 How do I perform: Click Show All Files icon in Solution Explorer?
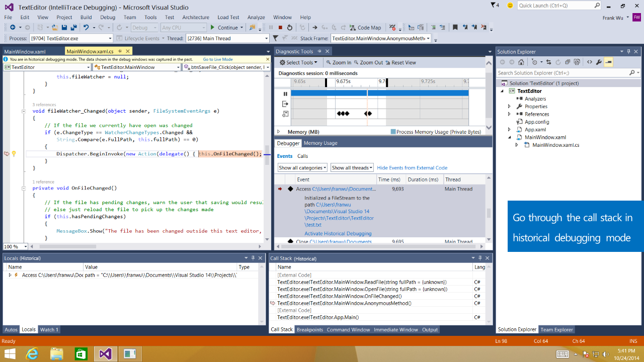[577, 62]
